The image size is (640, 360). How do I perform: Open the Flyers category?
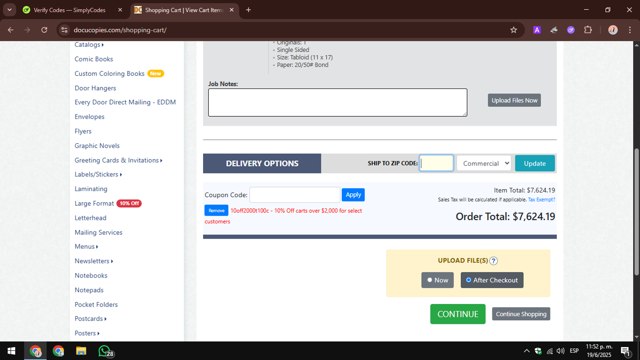83,131
